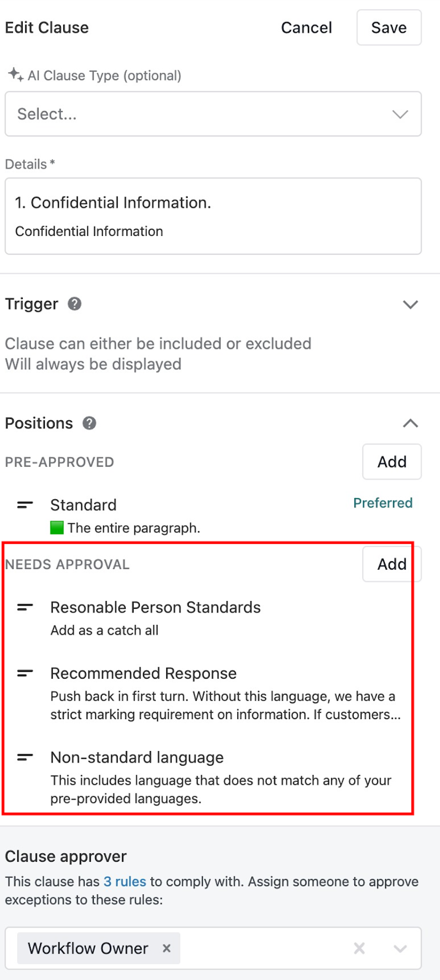Save the edited clause
The image size is (440, 980).
point(389,27)
